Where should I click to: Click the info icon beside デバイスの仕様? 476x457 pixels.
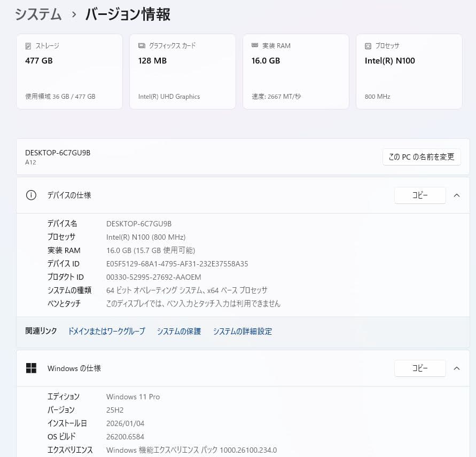tap(31, 195)
